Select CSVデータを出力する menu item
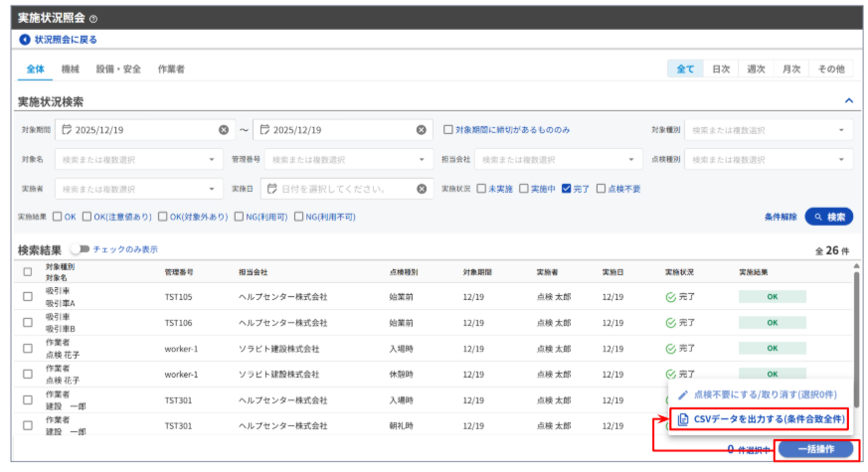The width and height of the screenshot is (868, 472). [761, 419]
